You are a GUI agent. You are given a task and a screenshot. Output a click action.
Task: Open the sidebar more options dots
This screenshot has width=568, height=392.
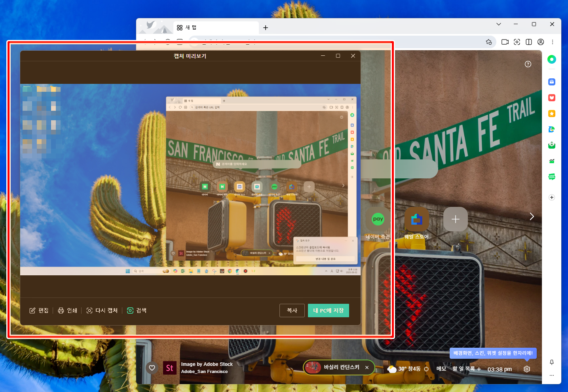point(552,375)
